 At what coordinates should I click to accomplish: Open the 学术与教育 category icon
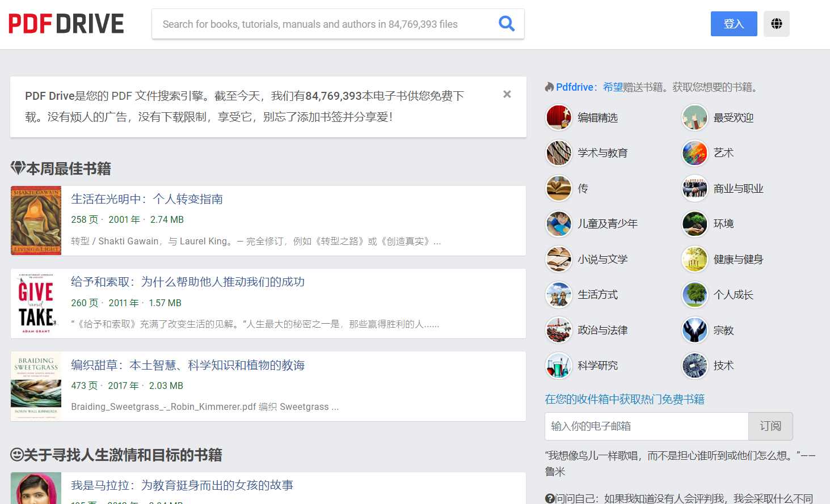[x=559, y=153]
